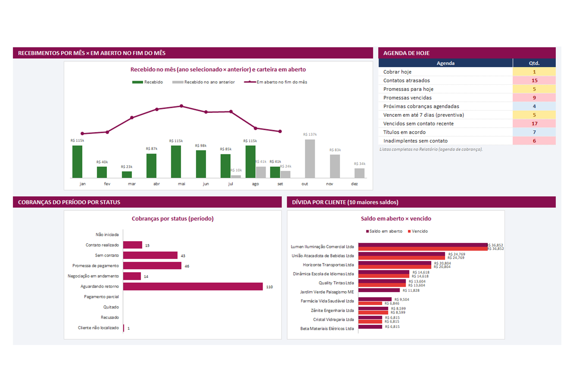Click the quantity 4 for Próximas cobranças agendadas
The width and height of the screenshot is (570, 392).
click(x=534, y=107)
